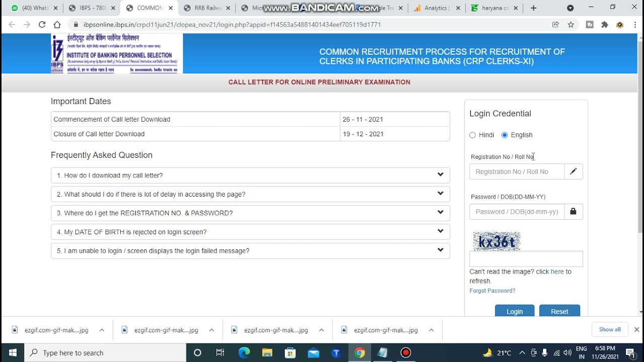Click the pencil icon beside Registration No field

[573, 171]
